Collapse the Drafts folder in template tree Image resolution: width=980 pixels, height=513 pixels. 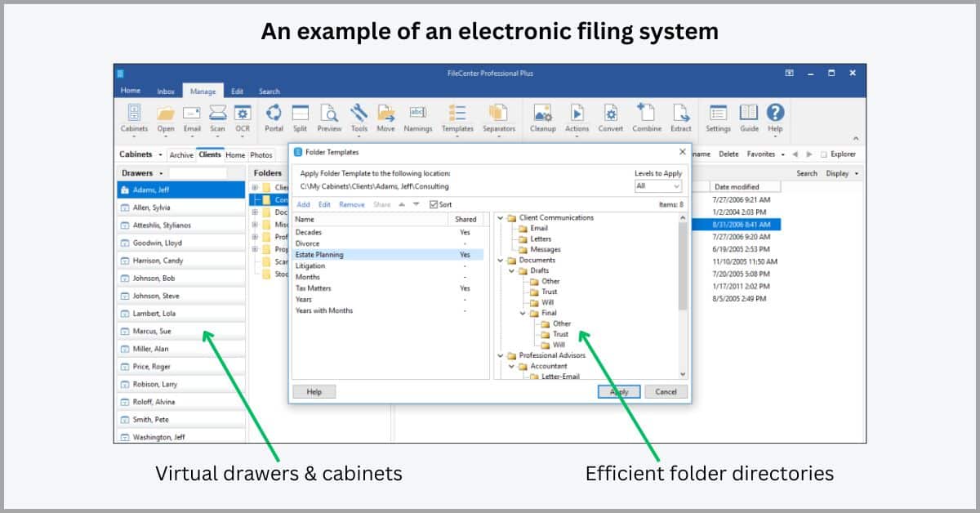tap(512, 270)
